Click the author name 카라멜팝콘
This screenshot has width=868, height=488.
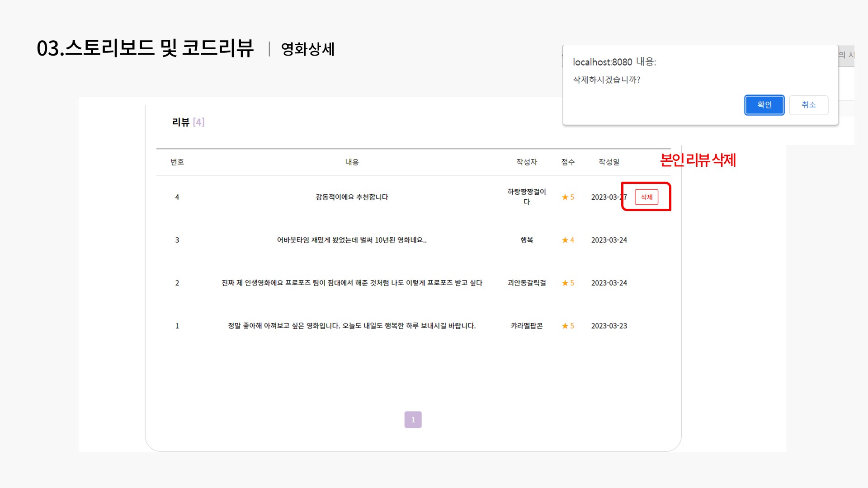click(x=527, y=326)
